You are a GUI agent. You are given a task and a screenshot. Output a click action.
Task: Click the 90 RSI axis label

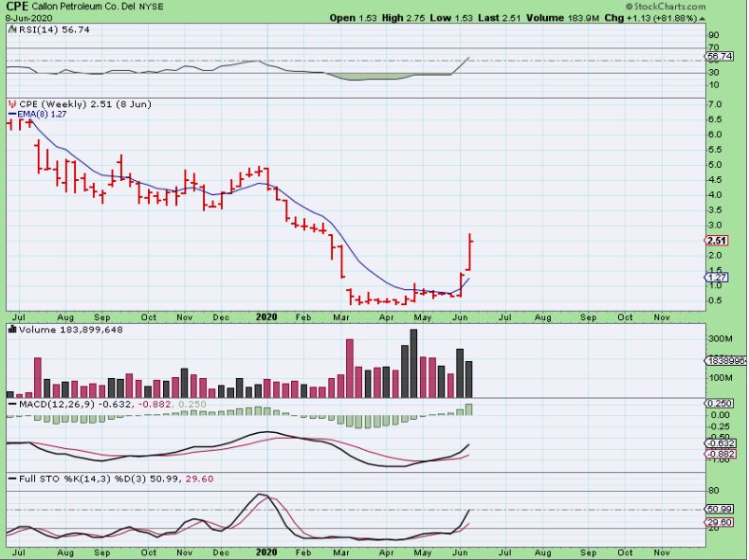[714, 35]
